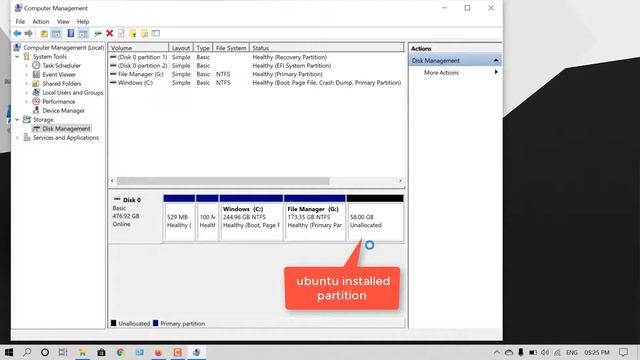Select Device Manager icon in tree

point(36,110)
